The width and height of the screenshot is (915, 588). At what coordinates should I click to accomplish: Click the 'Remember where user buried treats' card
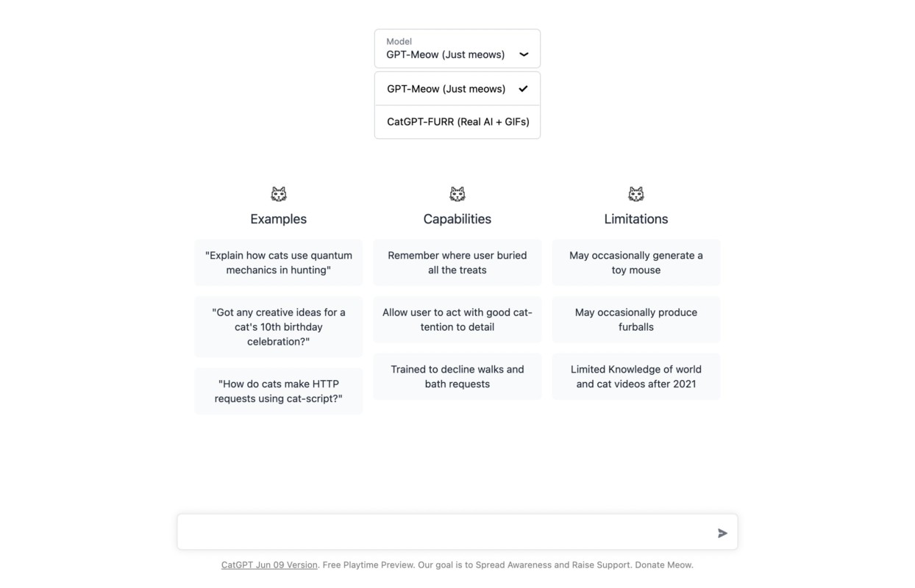(457, 262)
